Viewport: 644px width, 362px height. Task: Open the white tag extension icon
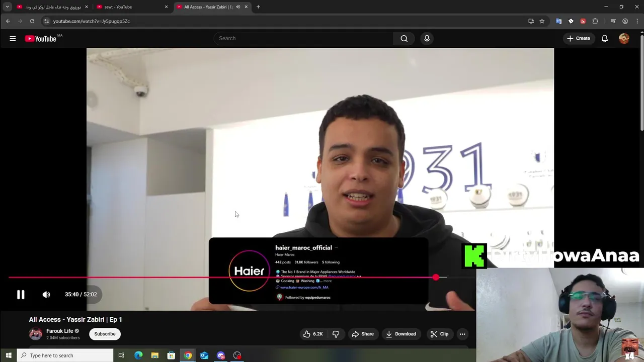[571, 21]
